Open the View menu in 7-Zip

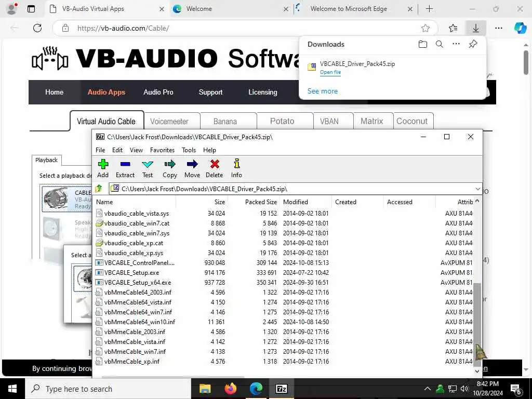136,150
